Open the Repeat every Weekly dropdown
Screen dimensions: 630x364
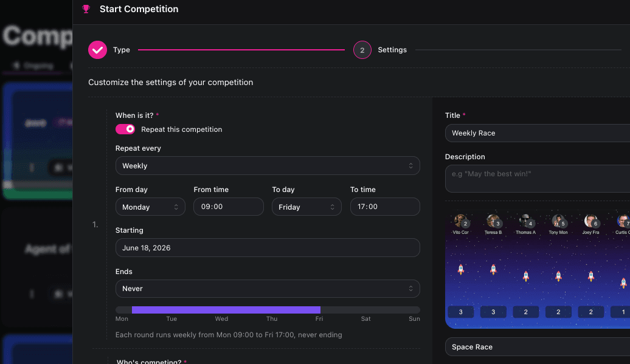click(268, 166)
